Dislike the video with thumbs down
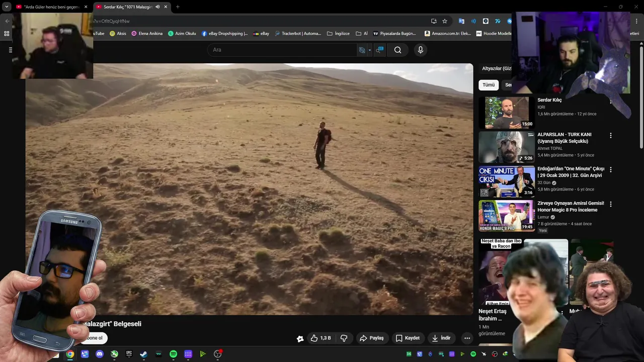 coord(344,338)
